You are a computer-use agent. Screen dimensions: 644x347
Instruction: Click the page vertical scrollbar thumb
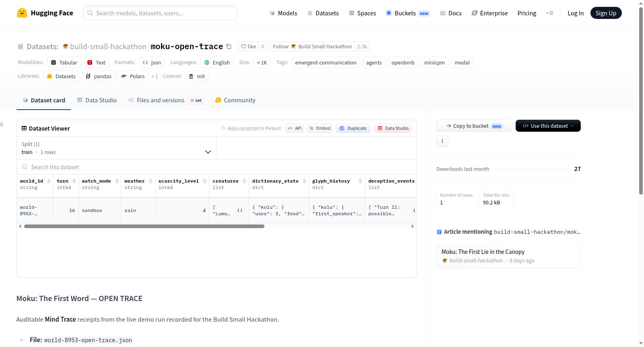(x=641, y=101)
